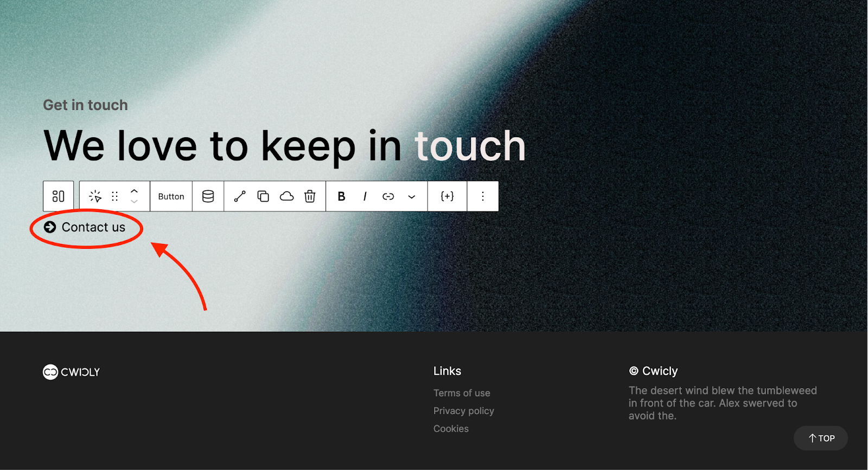This screenshot has height=470, width=868.
Task: Delete the block with trash icon
Action: click(310, 196)
